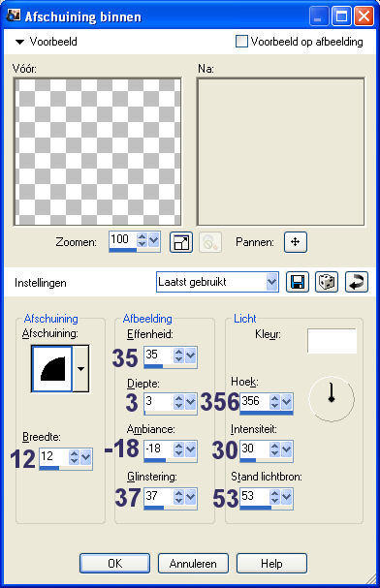This screenshot has height=588, width=380.
Task: Click the reset to default arrow icon
Action: [x=357, y=282]
